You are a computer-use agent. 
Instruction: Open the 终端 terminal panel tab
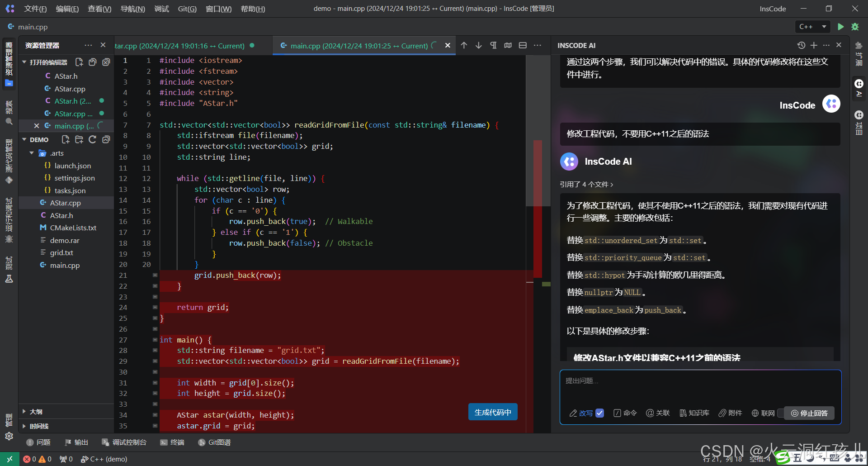[172, 442]
